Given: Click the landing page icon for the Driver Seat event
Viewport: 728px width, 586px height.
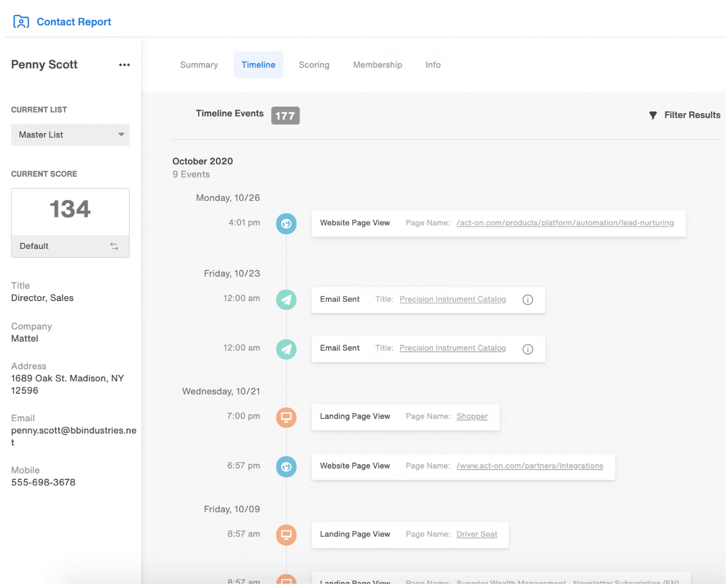Looking at the screenshot, I should [286, 535].
